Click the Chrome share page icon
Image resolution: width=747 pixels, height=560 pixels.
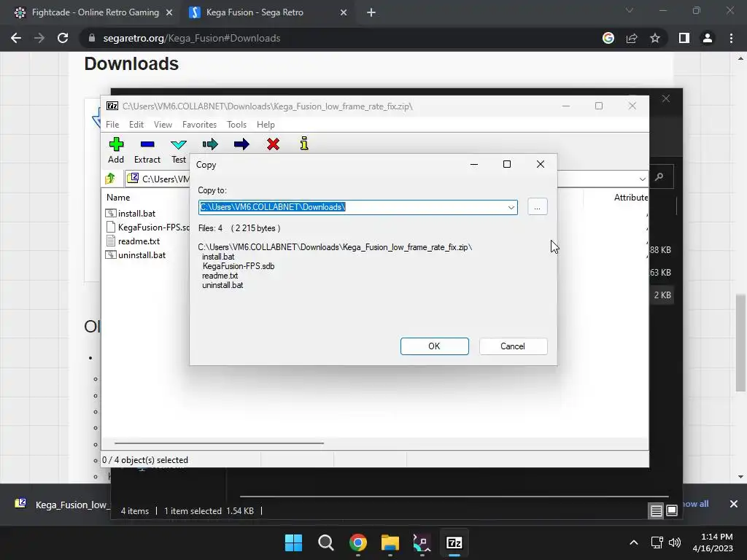pos(632,38)
